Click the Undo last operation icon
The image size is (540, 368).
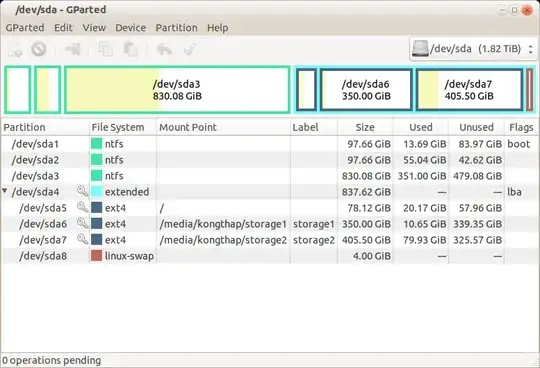pyautogui.click(x=164, y=49)
